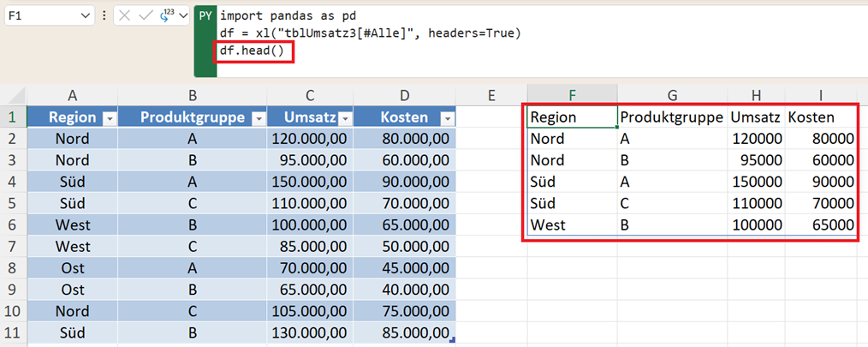Click the three-dot formula bar resize handle
This screenshot has width=868, height=347.
click(x=104, y=16)
